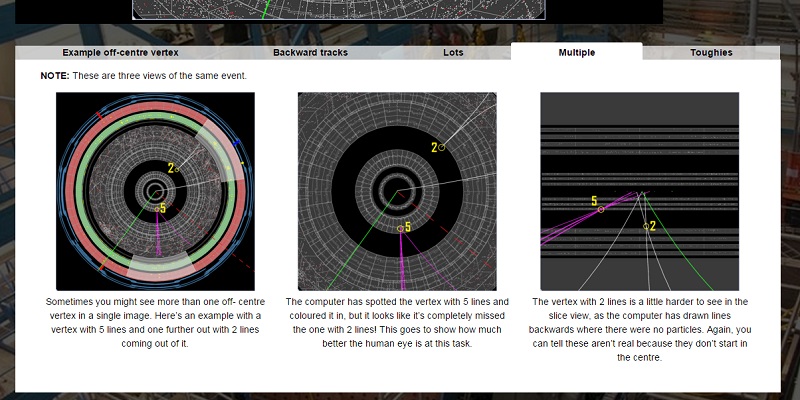
Task: Click the caption starting "The computer has spotted"
Action: 397,322
